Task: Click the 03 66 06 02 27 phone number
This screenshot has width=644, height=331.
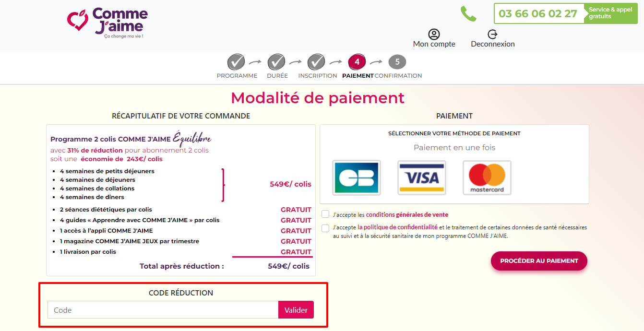Action: click(x=538, y=13)
